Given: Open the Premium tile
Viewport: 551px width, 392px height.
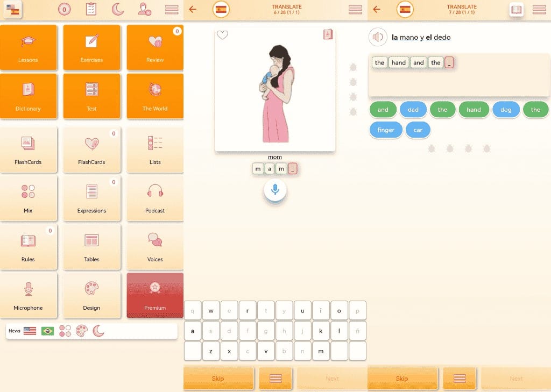Looking at the screenshot, I should 155,295.
